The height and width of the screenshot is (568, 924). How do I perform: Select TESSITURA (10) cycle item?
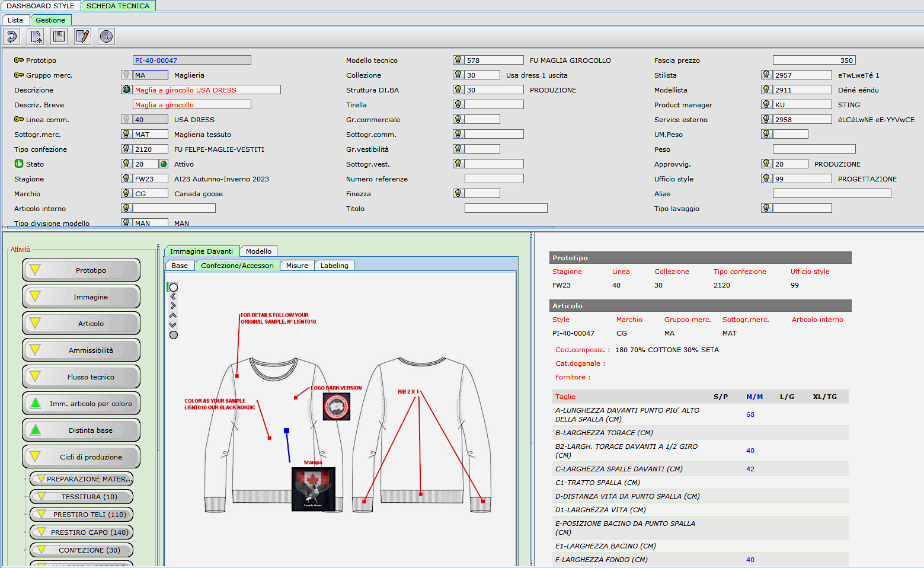tap(82, 496)
